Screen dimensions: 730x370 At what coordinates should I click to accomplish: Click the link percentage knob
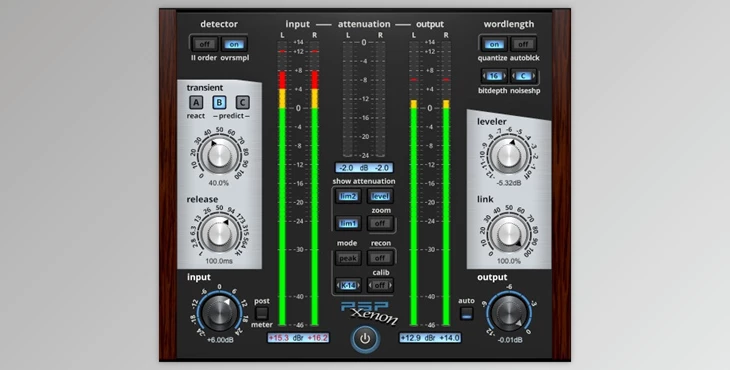509,234
